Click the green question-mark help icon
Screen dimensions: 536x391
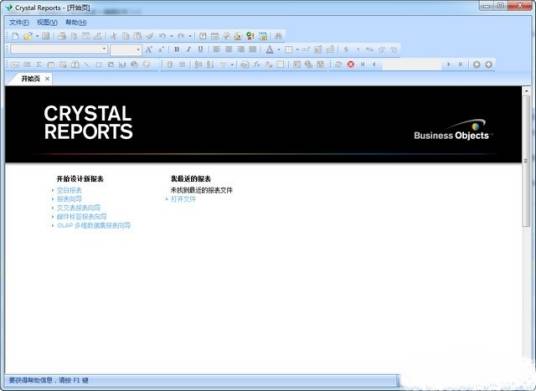251,36
